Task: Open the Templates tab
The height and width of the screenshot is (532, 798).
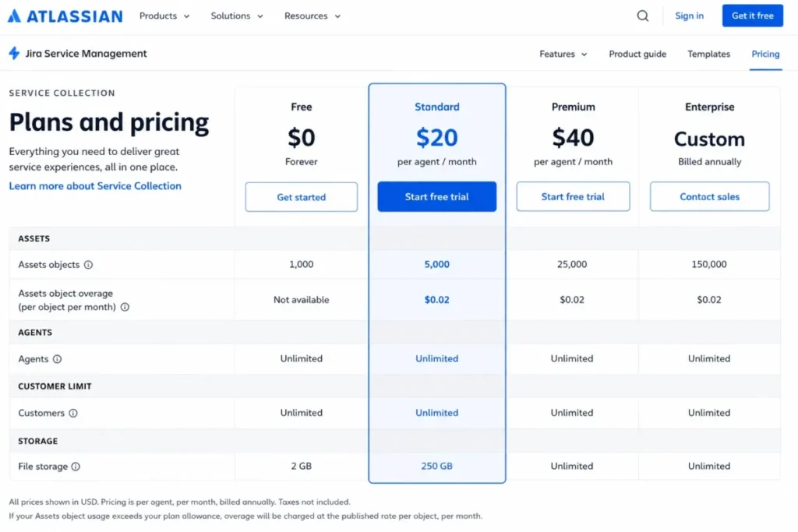Action: (708, 54)
